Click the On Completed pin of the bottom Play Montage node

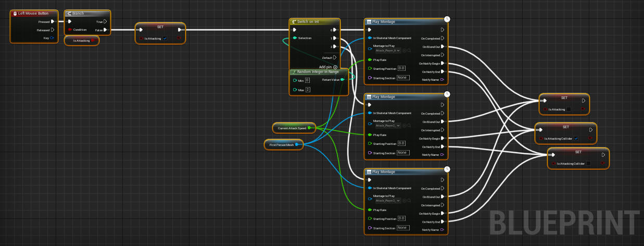click(x=442, y=188)
